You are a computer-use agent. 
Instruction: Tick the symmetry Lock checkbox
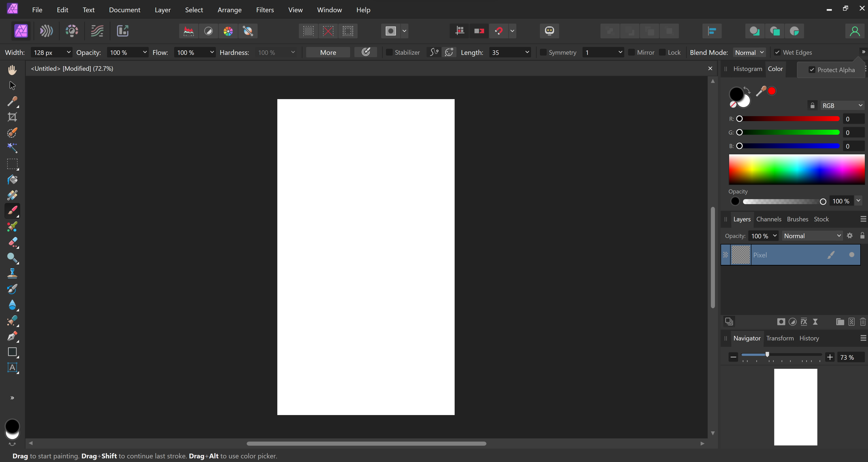coord(662,52)
